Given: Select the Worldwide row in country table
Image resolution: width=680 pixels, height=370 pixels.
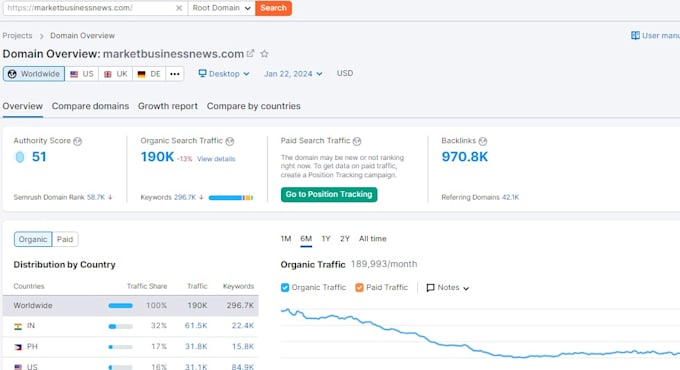Looking at the screenshot, I should pos(131,305).
